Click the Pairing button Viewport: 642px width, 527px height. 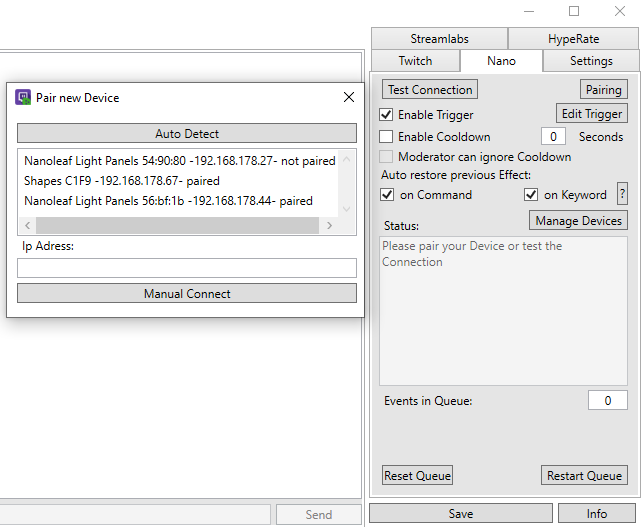[x=604, y=89]
